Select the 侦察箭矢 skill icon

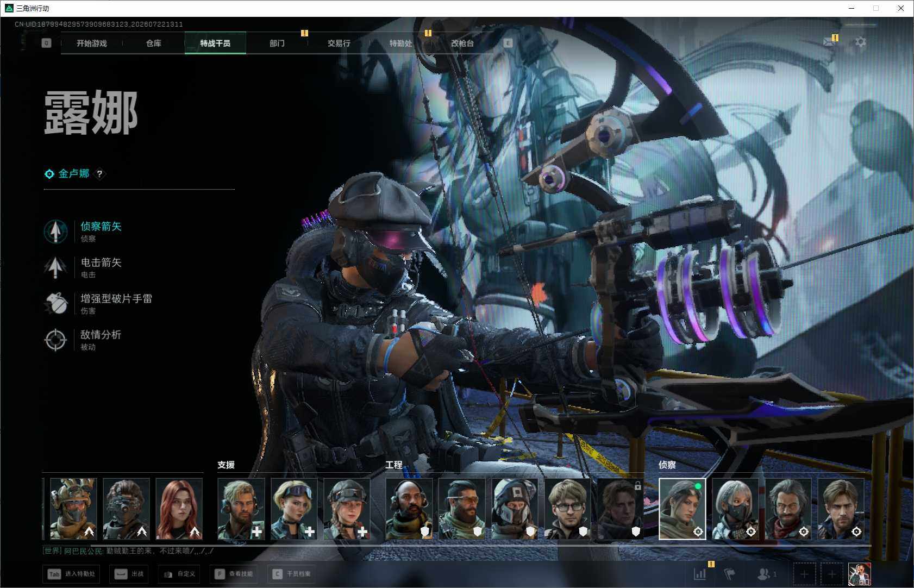point(55,231)
